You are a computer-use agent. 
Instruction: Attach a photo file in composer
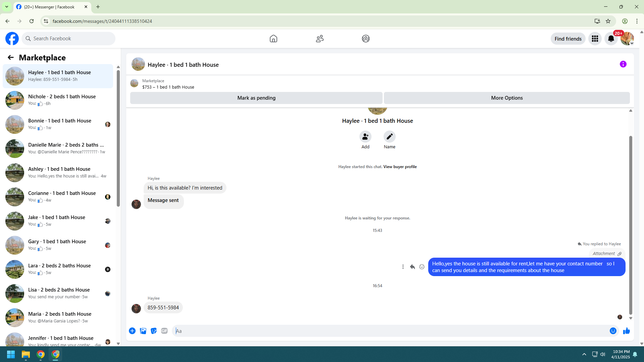(x=143, y=331)
